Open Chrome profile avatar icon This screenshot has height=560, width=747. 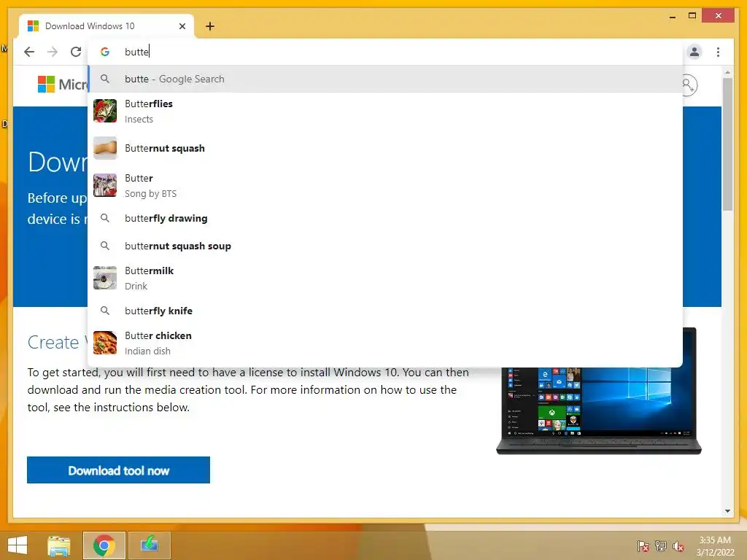click(x=694, y=52)
